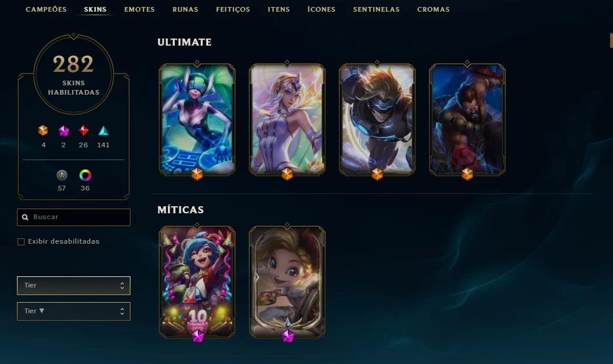Open the first Tier dropdown
Viewport: 613px width, 364px height.
coord(74,286)
